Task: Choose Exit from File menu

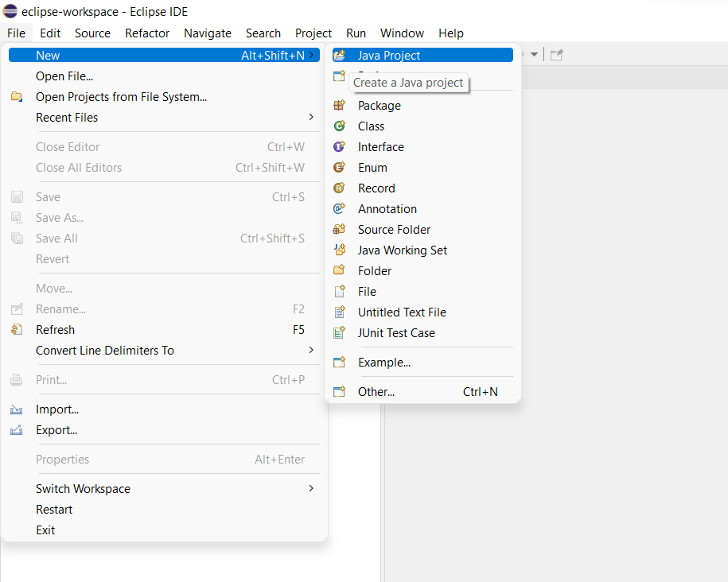Action: (165, 530)
